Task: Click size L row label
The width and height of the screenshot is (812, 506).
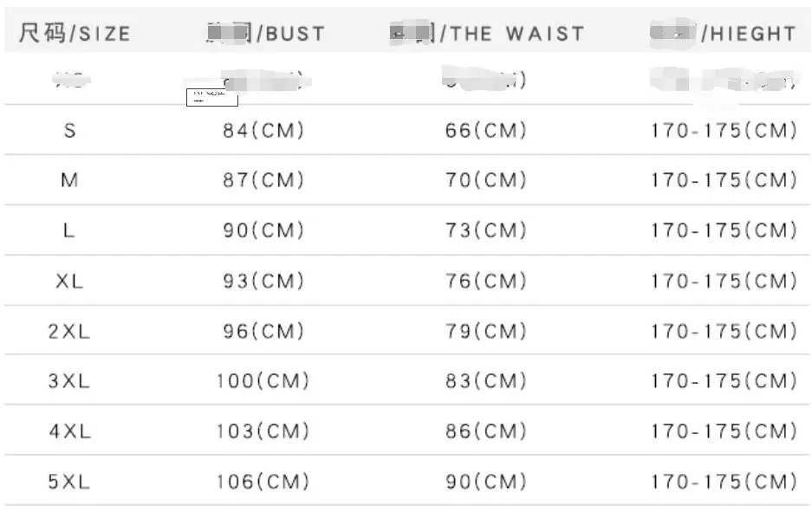Action: (x=70, y=230)
